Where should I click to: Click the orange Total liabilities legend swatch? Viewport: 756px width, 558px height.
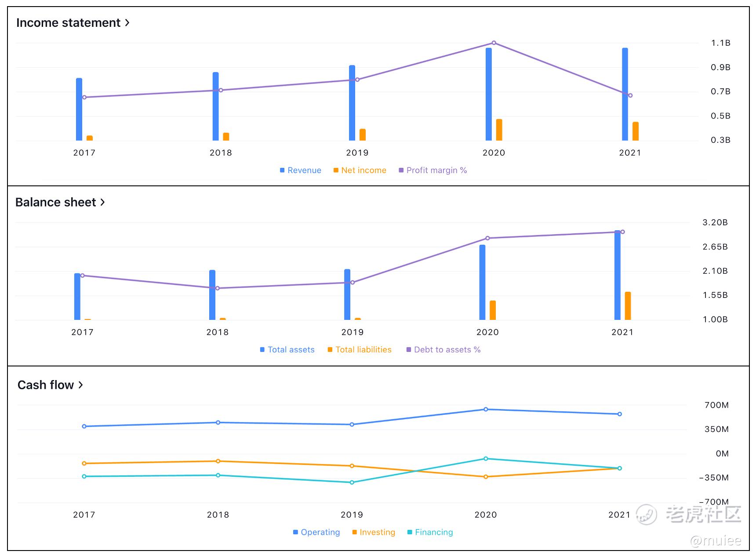pyautogui.click(x=330, y=350)
